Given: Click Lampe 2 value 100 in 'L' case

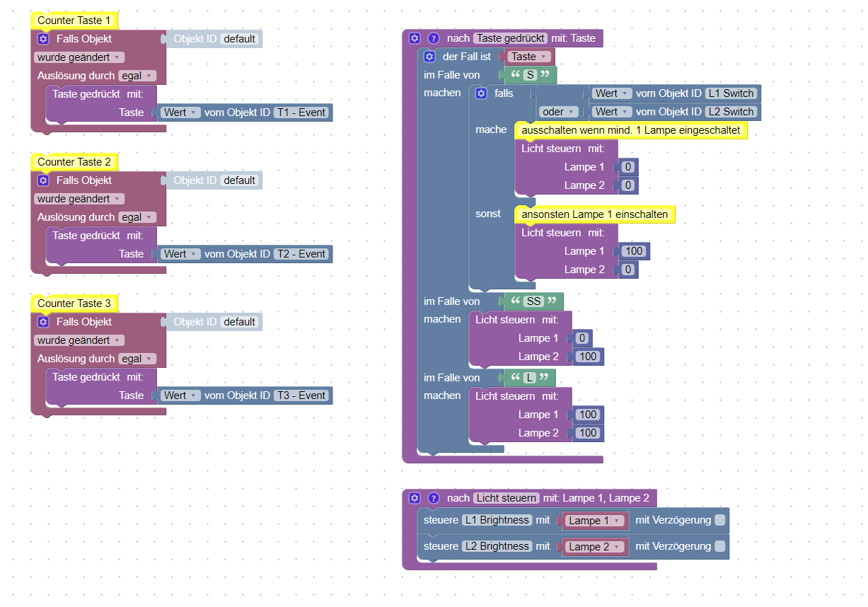Looking at the screenshot, I should pos(588,433).
